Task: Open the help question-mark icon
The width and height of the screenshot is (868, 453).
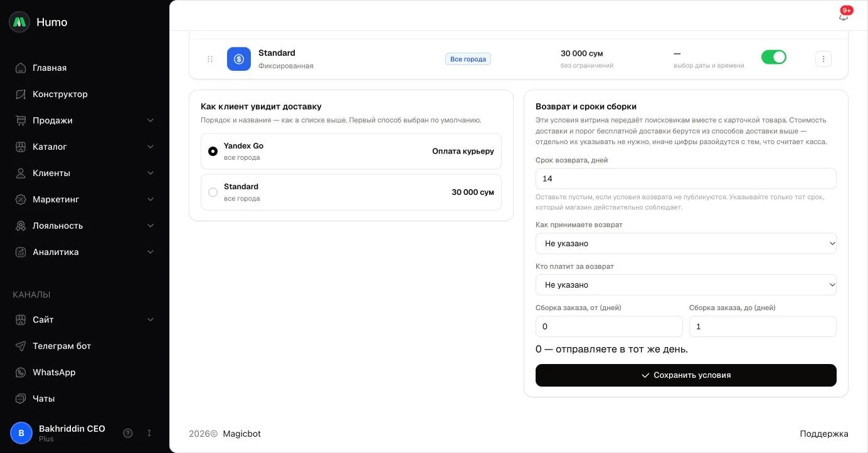Action: point(128,433)
